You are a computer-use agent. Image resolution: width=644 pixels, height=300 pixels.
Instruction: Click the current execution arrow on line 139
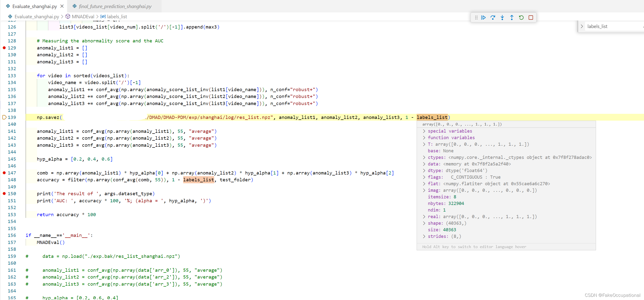tap(4, 117)
